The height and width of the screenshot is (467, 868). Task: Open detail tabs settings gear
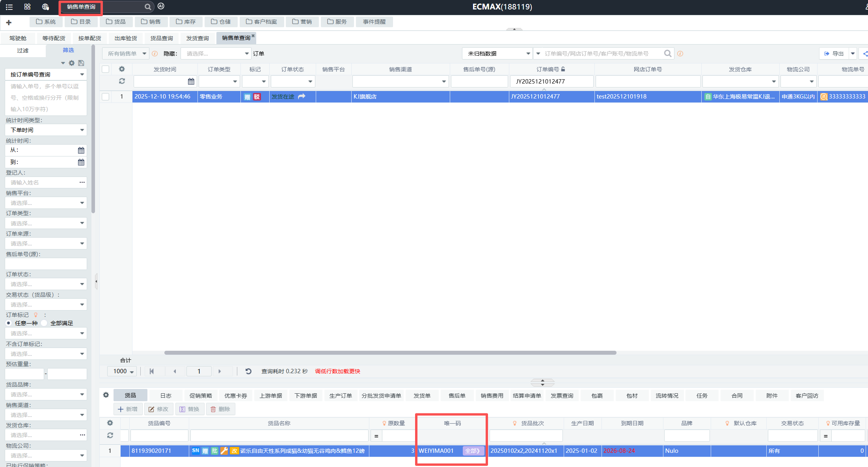tap(106, 395)
